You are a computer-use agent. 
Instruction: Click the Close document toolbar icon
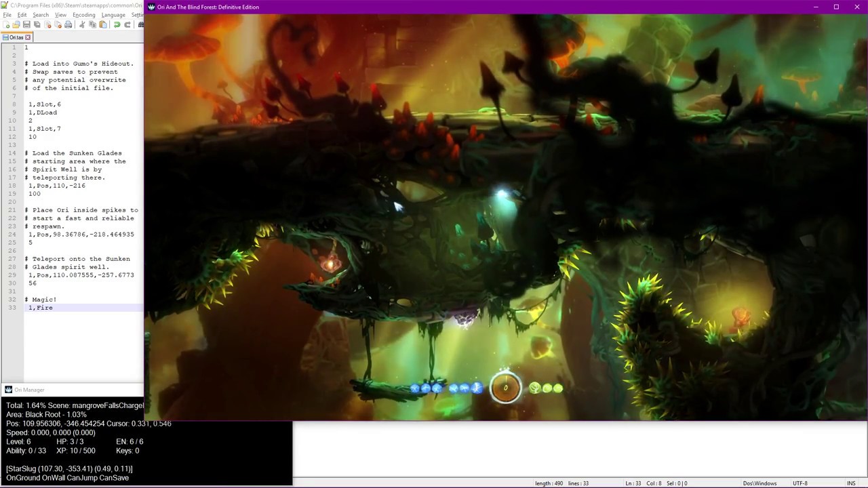[47, 25]
